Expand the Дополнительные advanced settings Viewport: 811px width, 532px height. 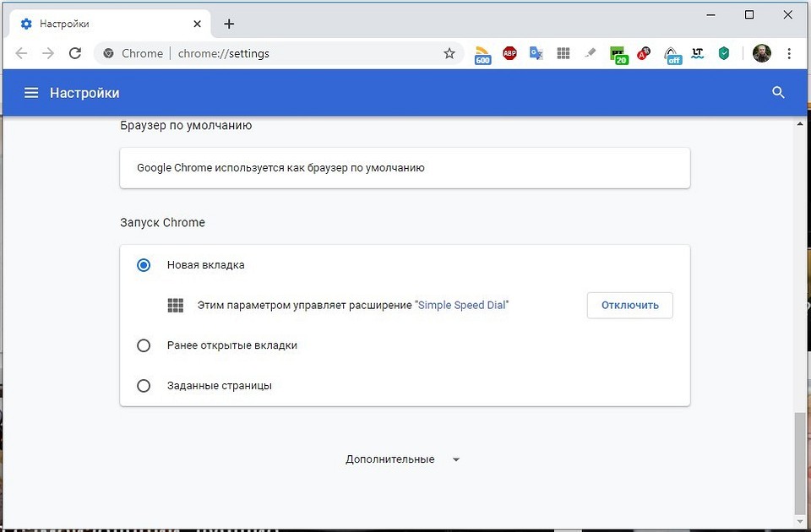point(402,459)
